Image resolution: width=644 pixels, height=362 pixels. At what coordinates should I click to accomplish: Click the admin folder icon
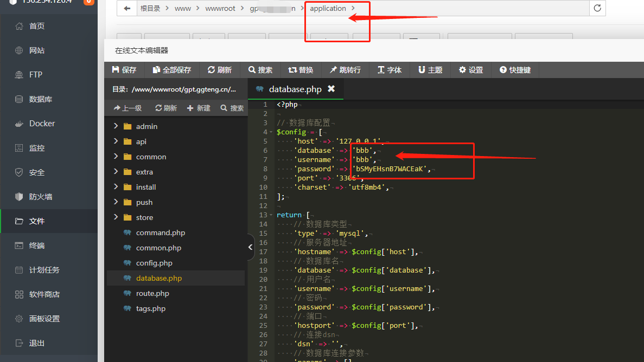127,126
